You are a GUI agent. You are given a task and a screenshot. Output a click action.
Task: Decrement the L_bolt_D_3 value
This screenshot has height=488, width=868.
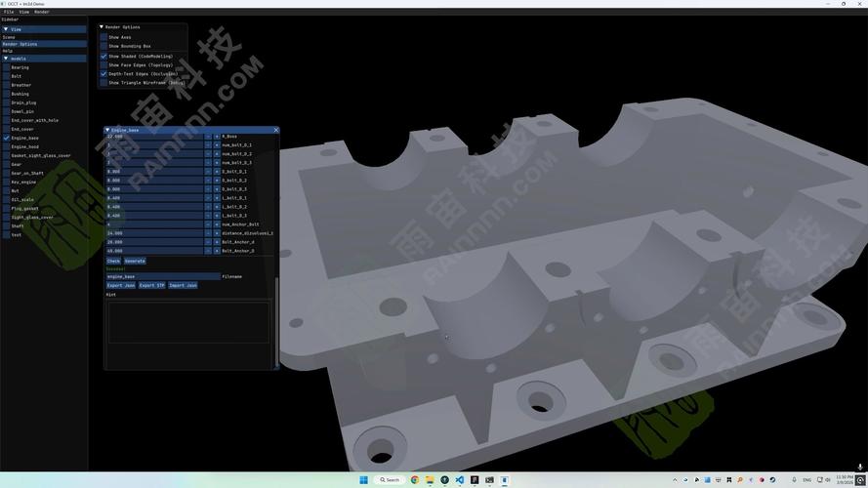pos(208,216)
